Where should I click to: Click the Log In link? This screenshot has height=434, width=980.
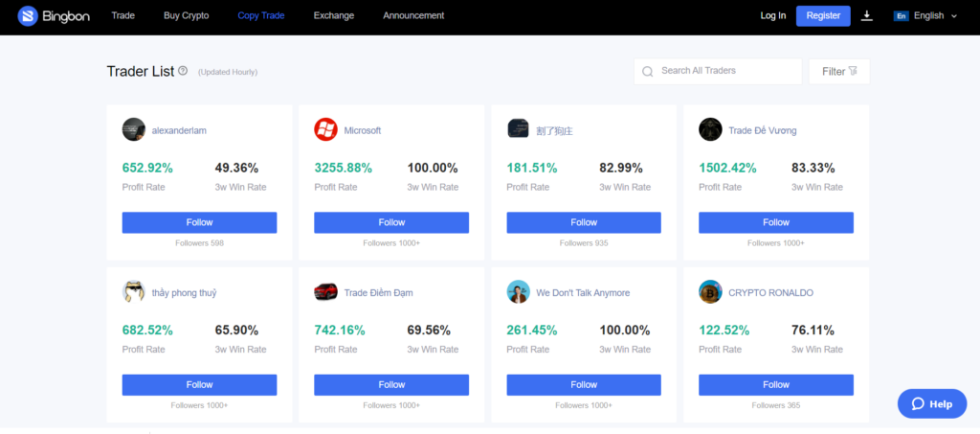pos(772,16)
